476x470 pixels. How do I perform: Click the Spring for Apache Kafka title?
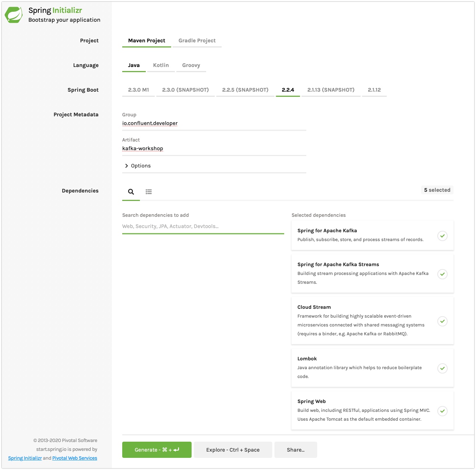327,231
